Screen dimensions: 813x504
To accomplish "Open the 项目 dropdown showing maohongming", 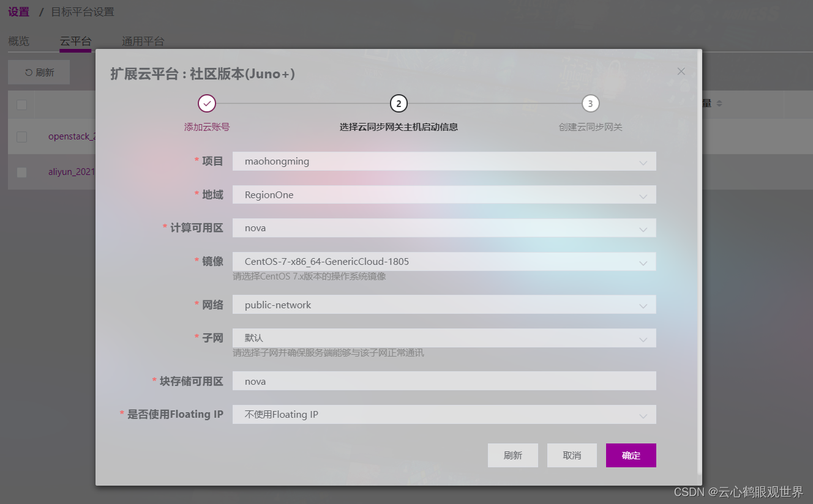I will click(444, 161).
